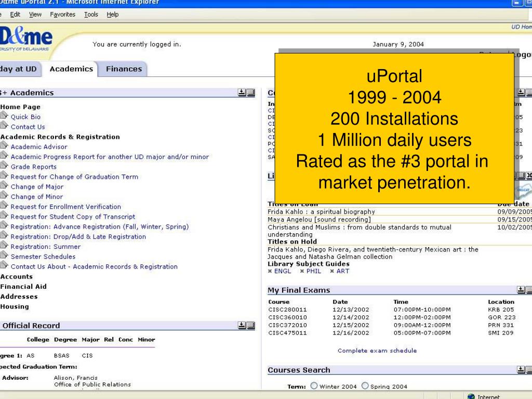Click the page icon beside Contact Us About - Academic Records
This screenshot has width=532, height=399.
click(x=4, y=265)
